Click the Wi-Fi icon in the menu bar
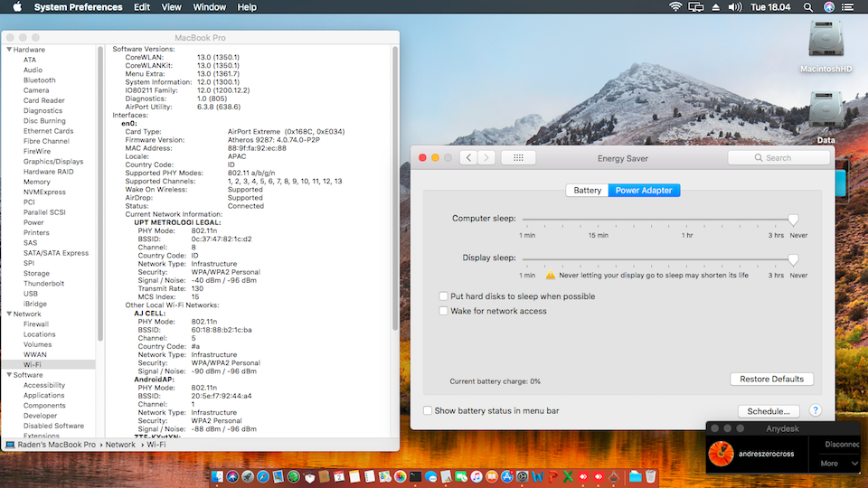 coord(675,7)
